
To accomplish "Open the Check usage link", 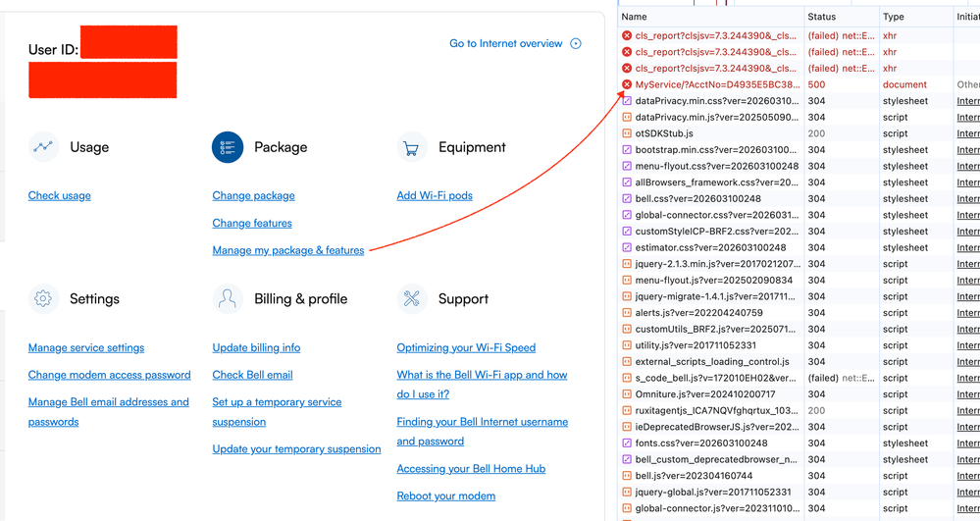I will 60,196.
